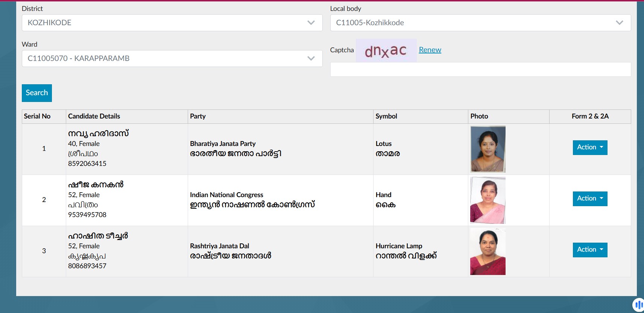Open Action menu for Bharatiya Janata Party row
Image resolution: width=644 pixels, height=313 pixels.
click(589, 147)
